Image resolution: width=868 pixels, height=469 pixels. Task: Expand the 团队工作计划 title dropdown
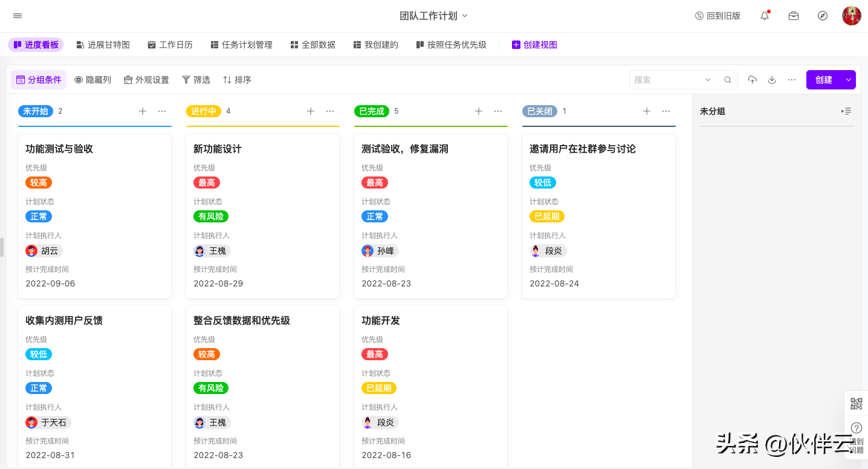click(x=465, y=16)
